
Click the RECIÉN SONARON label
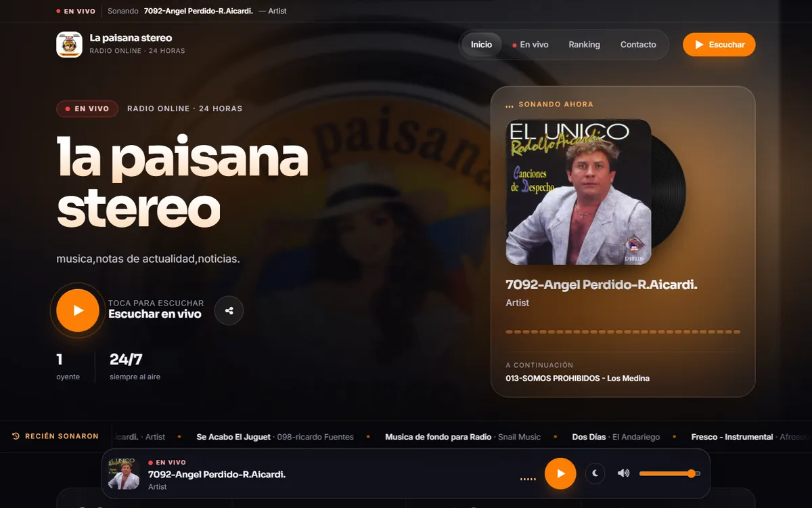pyautogui.click(x=62, y=436)
